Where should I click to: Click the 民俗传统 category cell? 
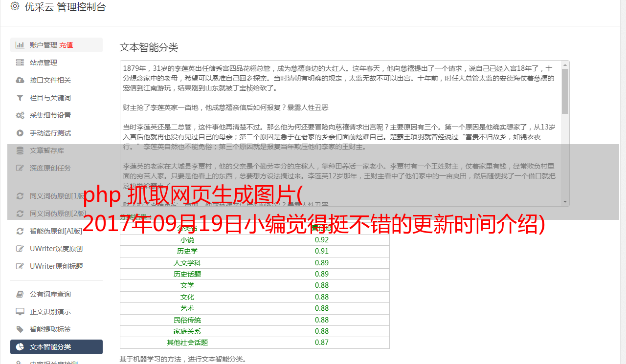coord(187,320)
